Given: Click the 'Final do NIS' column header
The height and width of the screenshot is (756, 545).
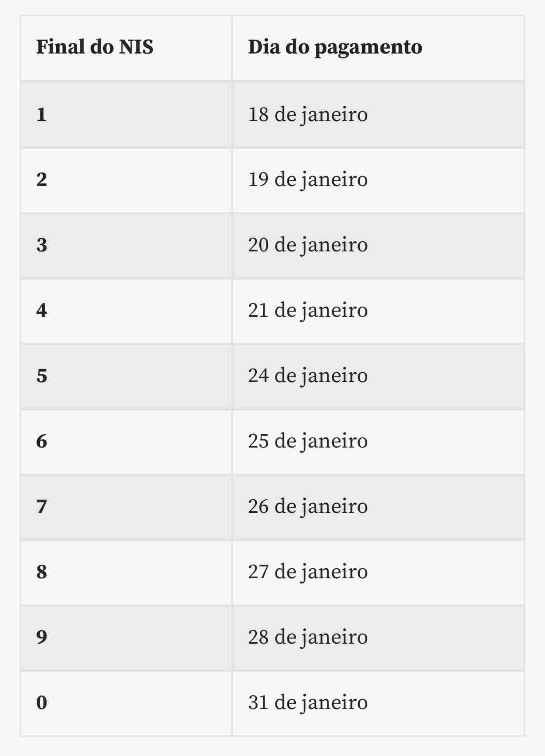Looking at the screenshot, I should (x=126, y=48).
